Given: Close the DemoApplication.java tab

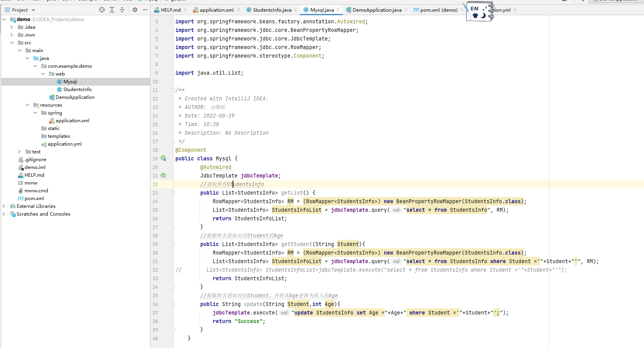Looking at the screenshot, I should coord(406,10).
